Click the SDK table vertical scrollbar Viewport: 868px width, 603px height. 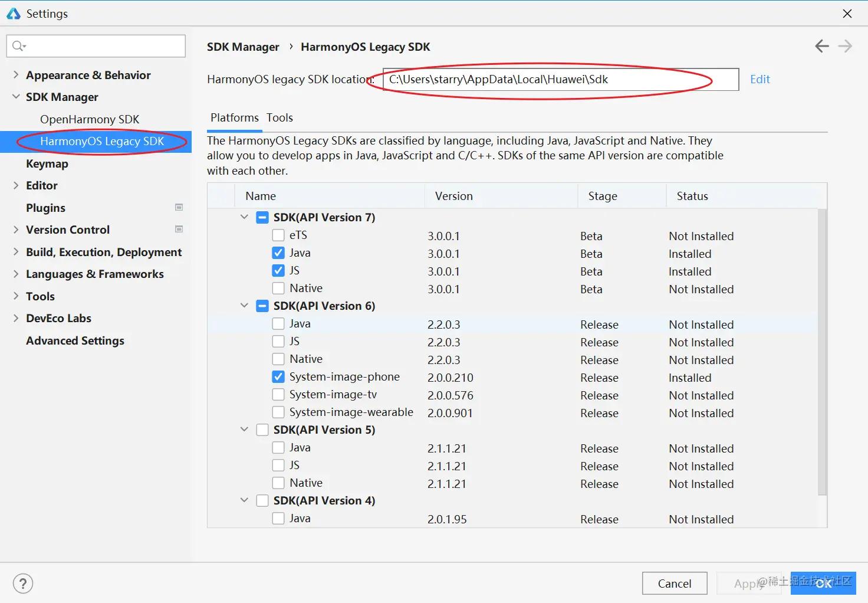(x=823, y=352)
